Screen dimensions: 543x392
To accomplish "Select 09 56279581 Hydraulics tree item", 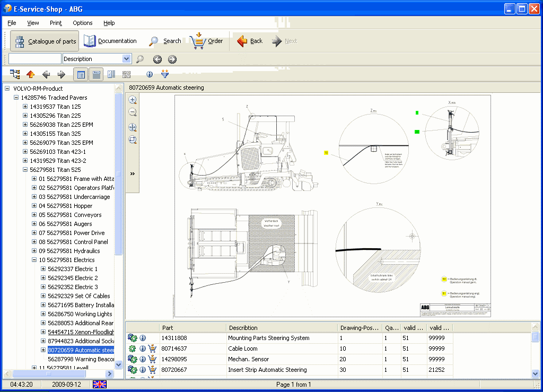I will pyautogui.click(x=69, y=251).
